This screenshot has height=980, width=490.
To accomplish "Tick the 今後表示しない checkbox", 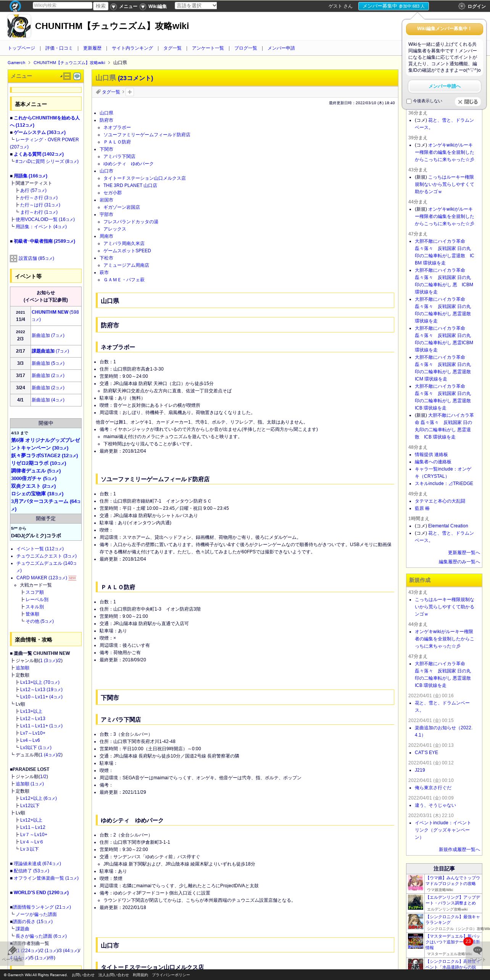I will pos(409,101).
